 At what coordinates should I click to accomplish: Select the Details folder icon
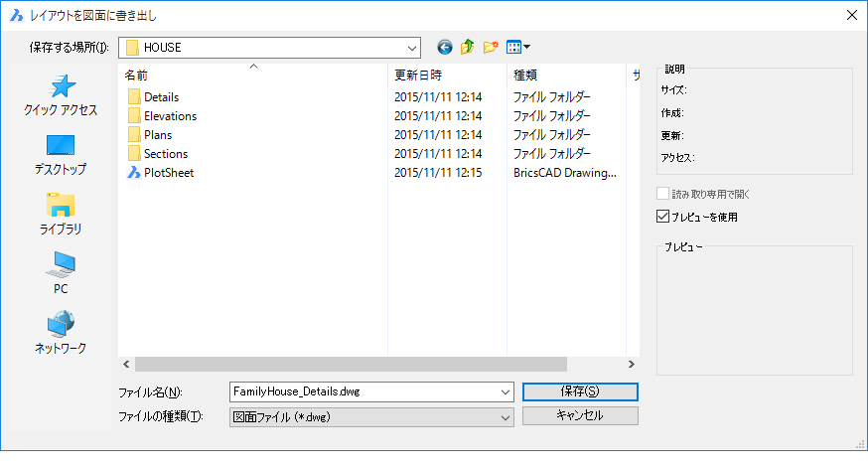pyautogui.click(x=134, y=97)
